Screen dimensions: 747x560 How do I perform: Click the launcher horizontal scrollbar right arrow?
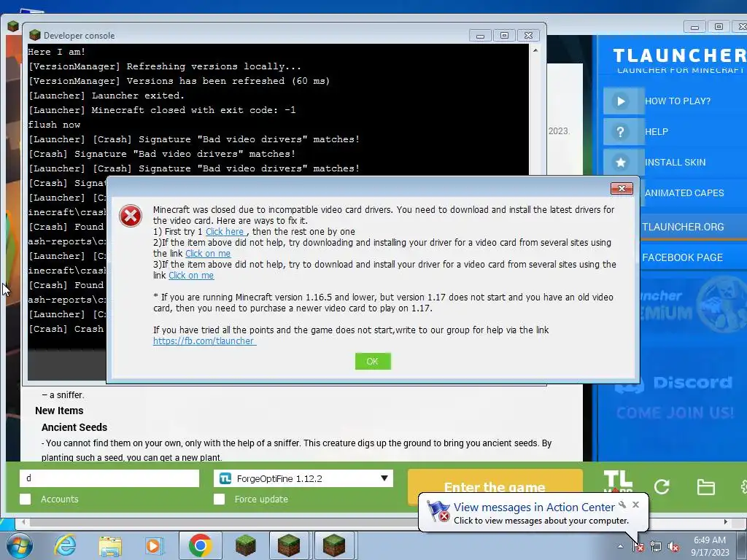726,522
